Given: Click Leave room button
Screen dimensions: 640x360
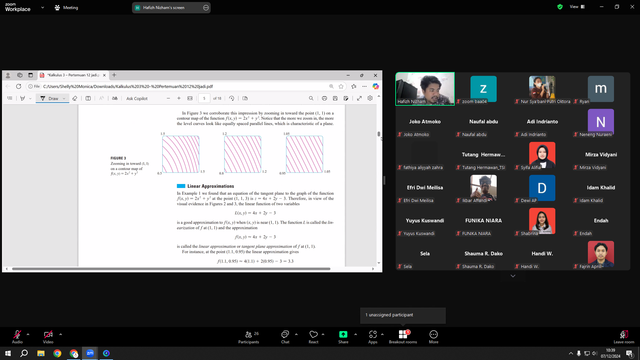Looking at the screenshot, I should pos(624,336).
